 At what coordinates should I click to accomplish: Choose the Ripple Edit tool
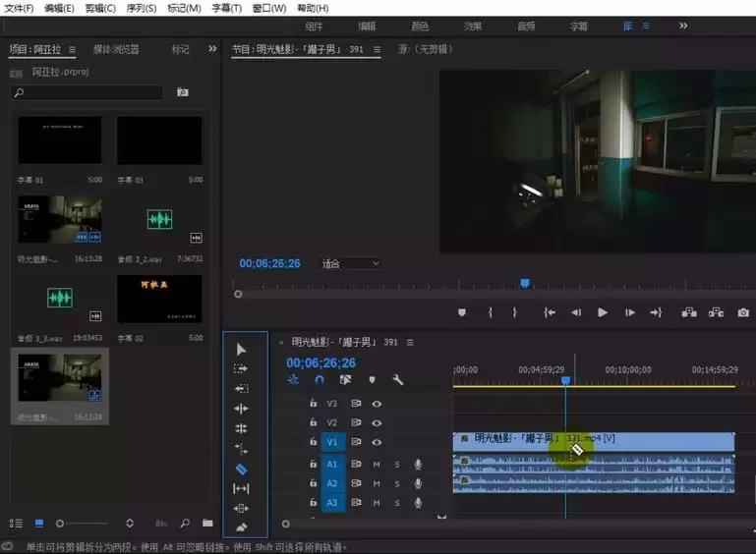click(x=242, y=409)
